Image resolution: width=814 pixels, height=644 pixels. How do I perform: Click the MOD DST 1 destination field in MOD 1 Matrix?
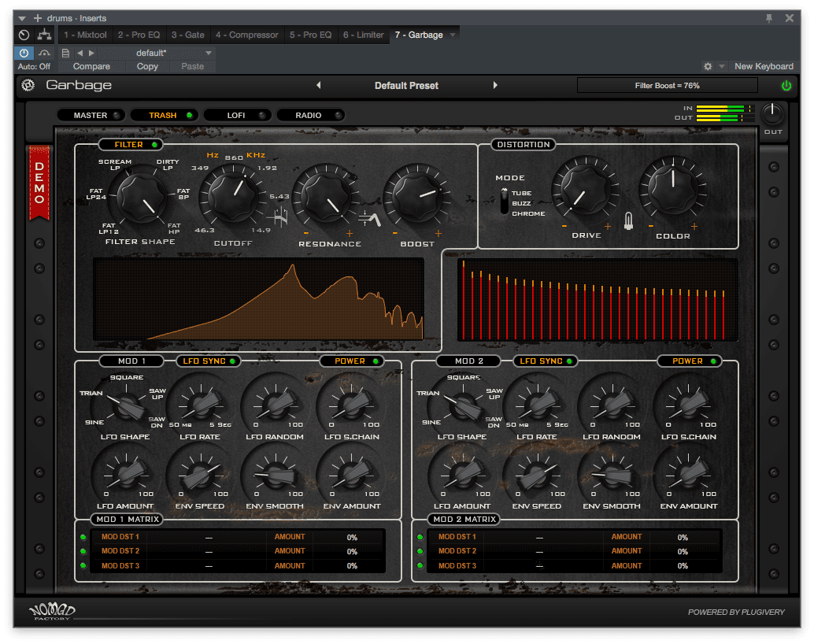coord(209,537)
